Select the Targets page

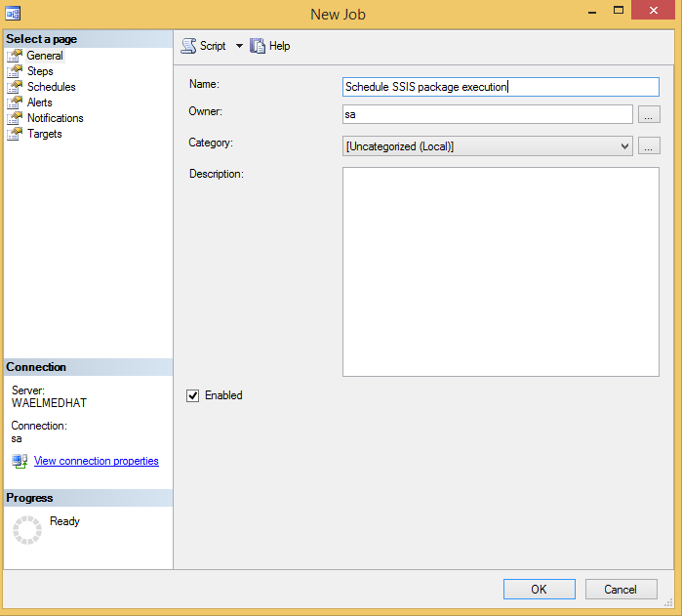tap(44, 135)
